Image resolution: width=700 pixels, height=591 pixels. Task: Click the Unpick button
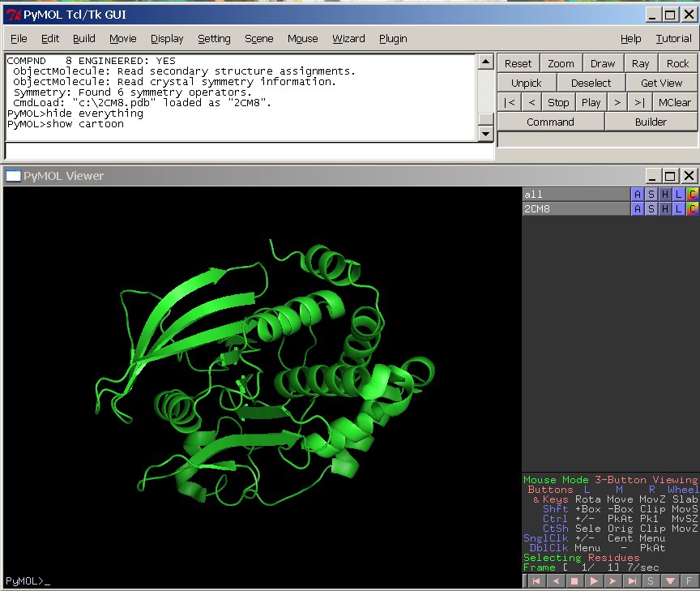coord(527,83)
